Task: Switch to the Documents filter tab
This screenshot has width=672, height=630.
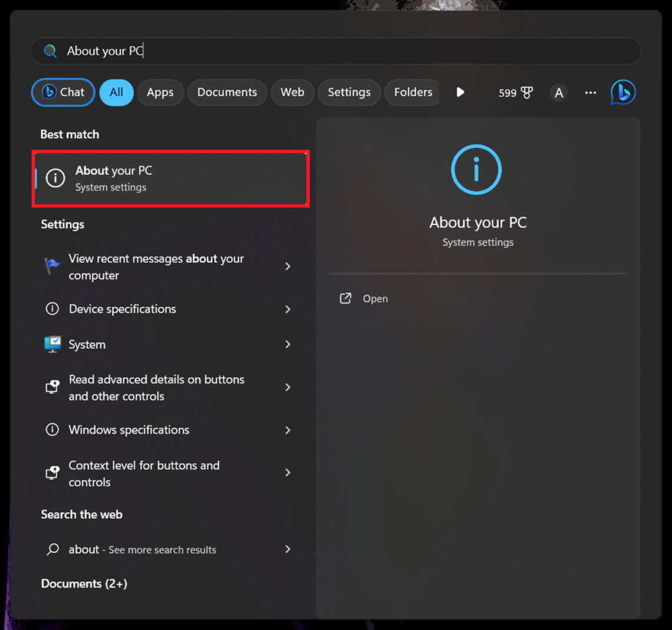Action: (x=227, y=92)
